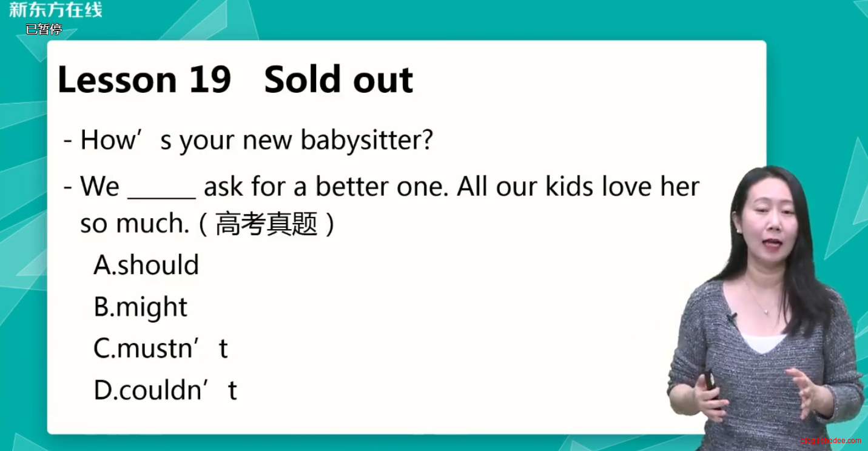The height and width of the screenshot is (451, 868).
Task: Click the lapel microphone on the instructor's sweater
Action: [732, 318]
